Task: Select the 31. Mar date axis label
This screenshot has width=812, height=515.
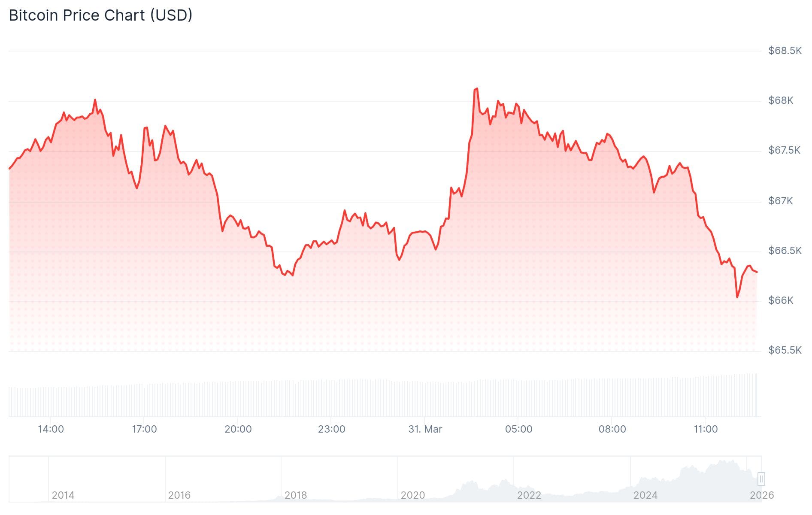Action: 425,429
